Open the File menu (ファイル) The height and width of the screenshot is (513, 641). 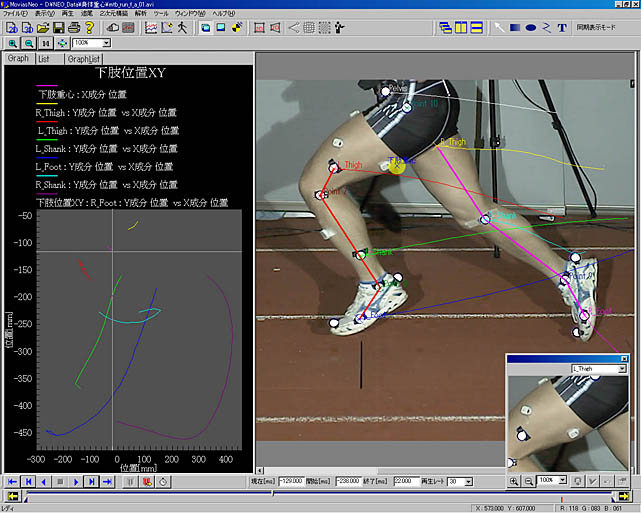[16, 13]
